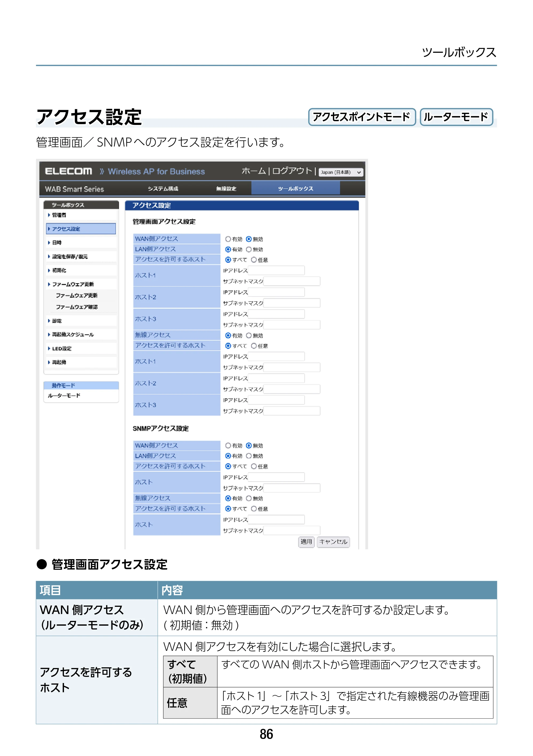Click the ホーム link in header
Screen dimensions: 533x756
[x=253, y=171]
